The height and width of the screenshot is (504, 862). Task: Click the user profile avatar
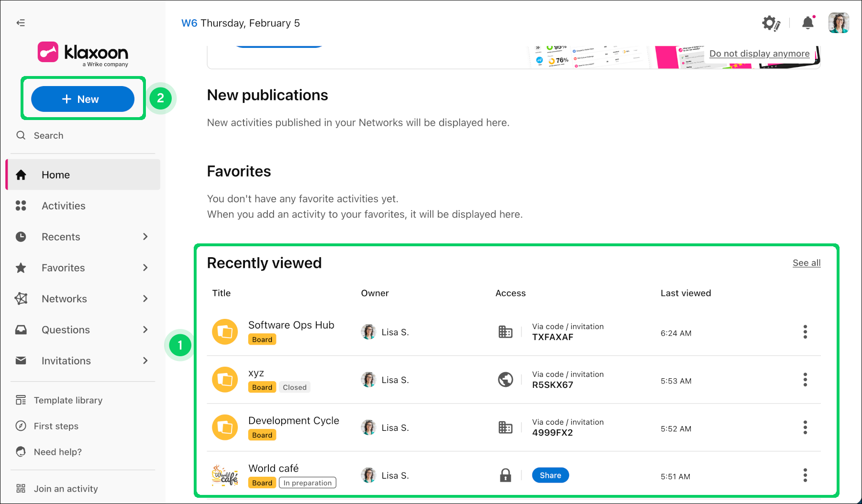[839, 23]
